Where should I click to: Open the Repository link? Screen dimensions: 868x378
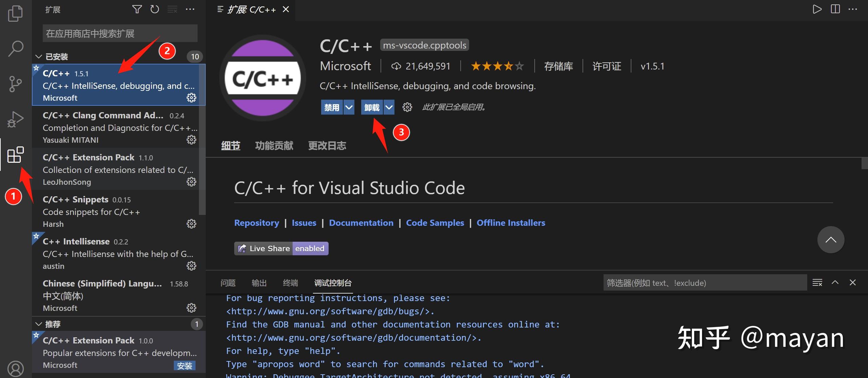coord(257,223)
